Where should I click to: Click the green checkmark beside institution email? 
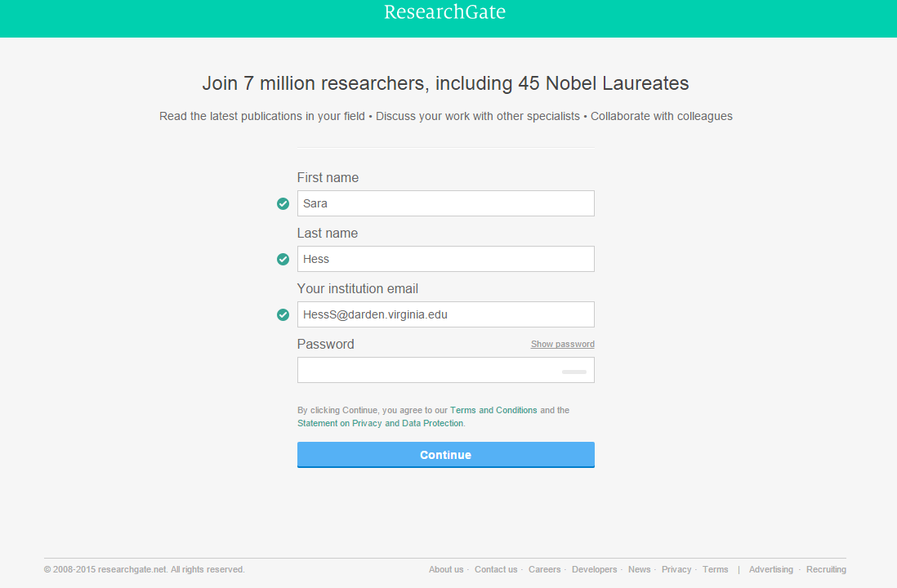[283, 314]
